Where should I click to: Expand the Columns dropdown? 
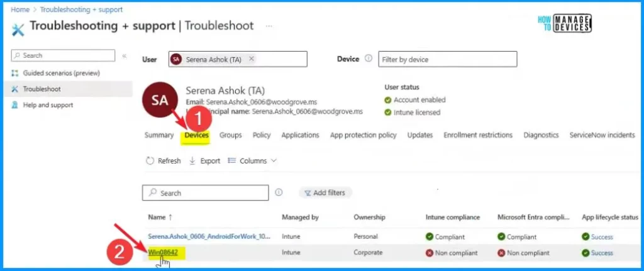(x=253, y=161)
